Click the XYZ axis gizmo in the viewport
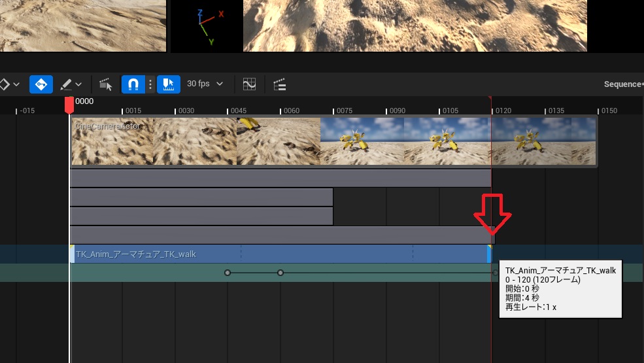Screen dimensions: 644x363 [209, 26]
